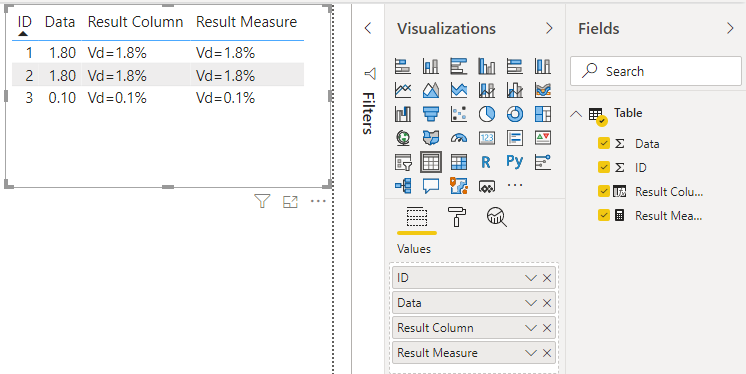Viewport: 746px width, 374px height.
Task: Sort table by Result Measure column header
Action: coord(246,22)
